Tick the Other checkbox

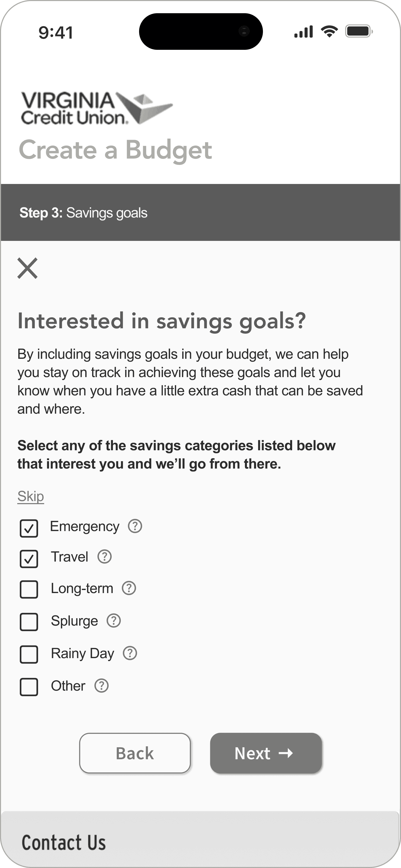point(29,687)
